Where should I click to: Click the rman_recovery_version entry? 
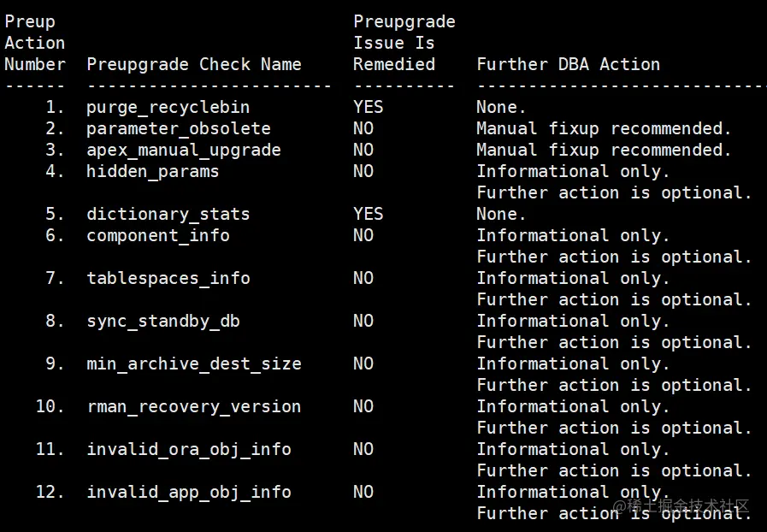(193, 406)
